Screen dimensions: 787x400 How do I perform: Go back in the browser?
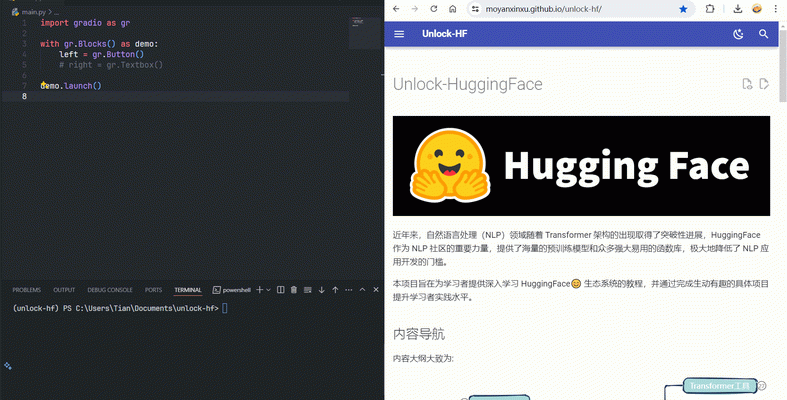point(396,9)
